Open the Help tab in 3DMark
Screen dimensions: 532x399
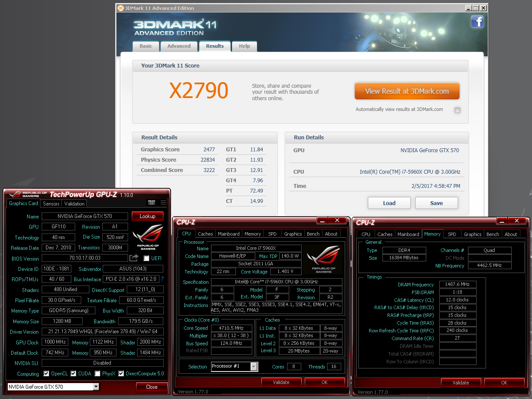pyautogui.click(x=244, y=46)
